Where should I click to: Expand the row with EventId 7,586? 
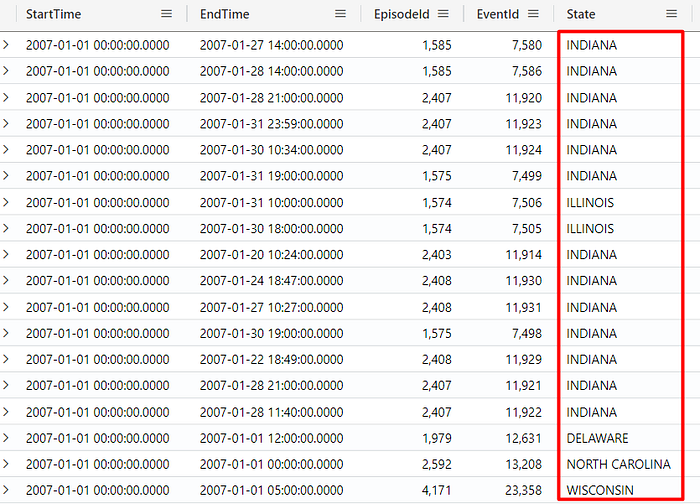pyautogui.click(x=6, y=71)
